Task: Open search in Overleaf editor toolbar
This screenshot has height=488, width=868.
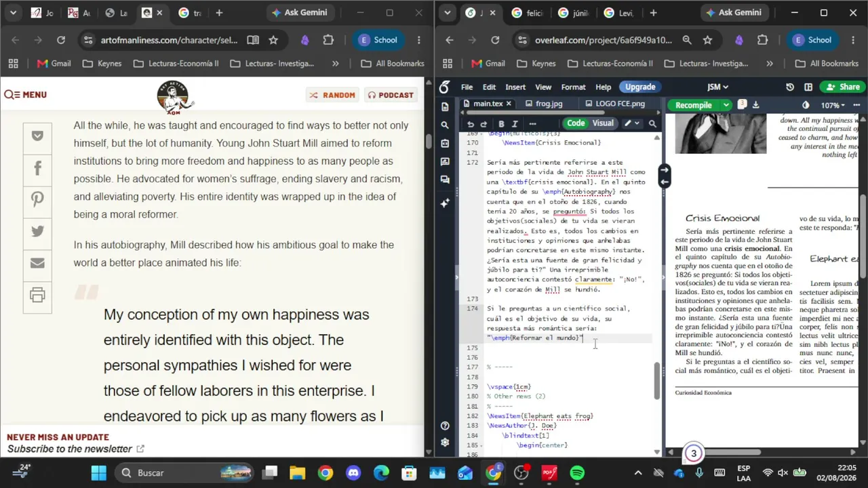Action: pos(652,124)
